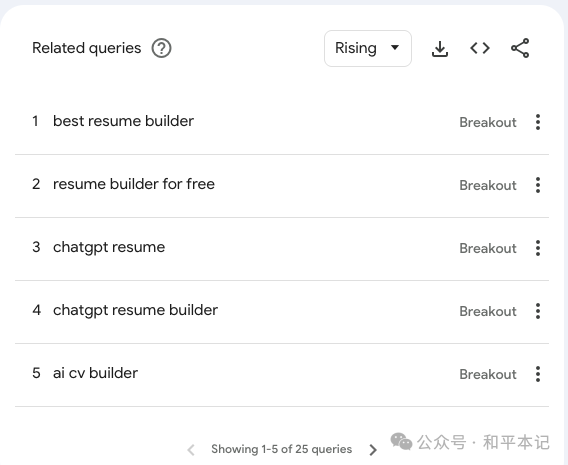This screenshot has width=568, height=465.
Task: Click the Related queries heading
Action: coord(87,48)
